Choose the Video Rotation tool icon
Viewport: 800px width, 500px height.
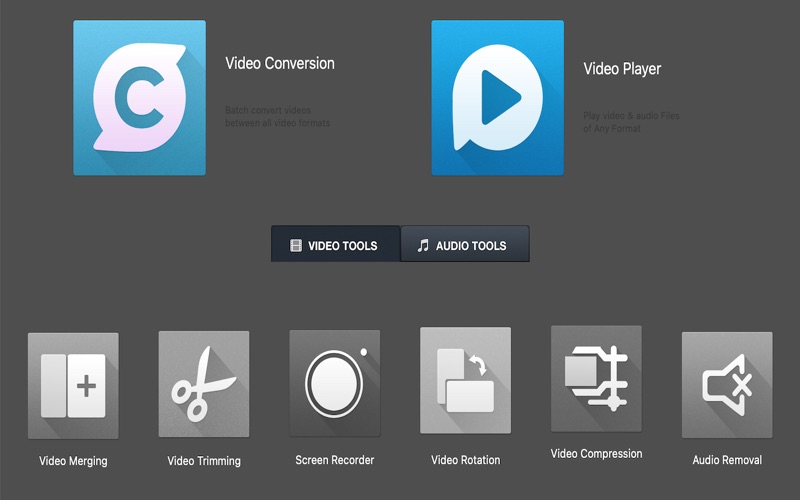coord(465,380)
